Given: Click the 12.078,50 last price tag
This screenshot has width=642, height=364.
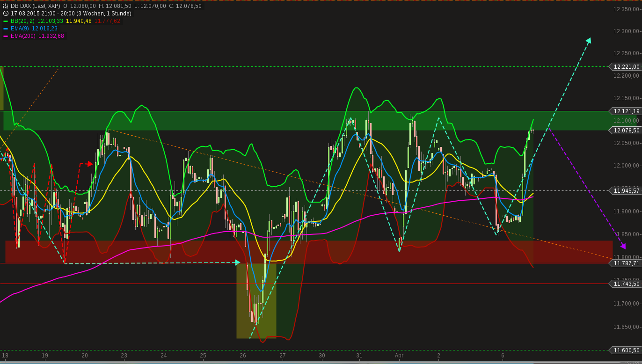Looking at the screenshot, I should [626, 131].
